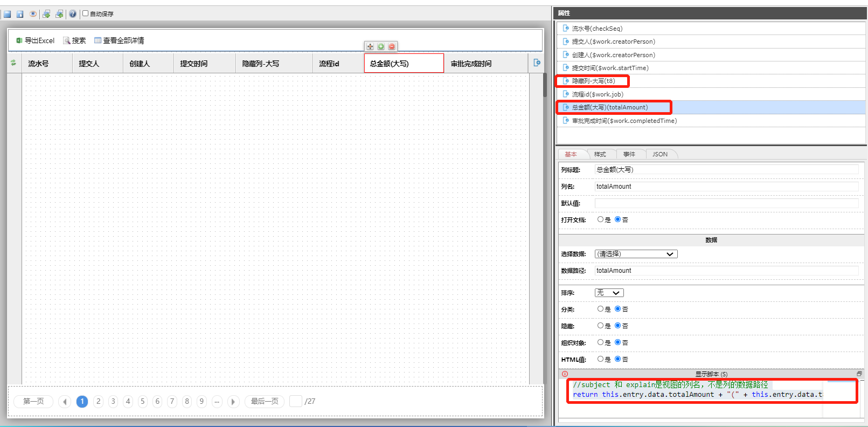The height and width of the screenshot is (427, 868).
Task: Click the eye preview icon in toolbar
Action: point(33,14)
